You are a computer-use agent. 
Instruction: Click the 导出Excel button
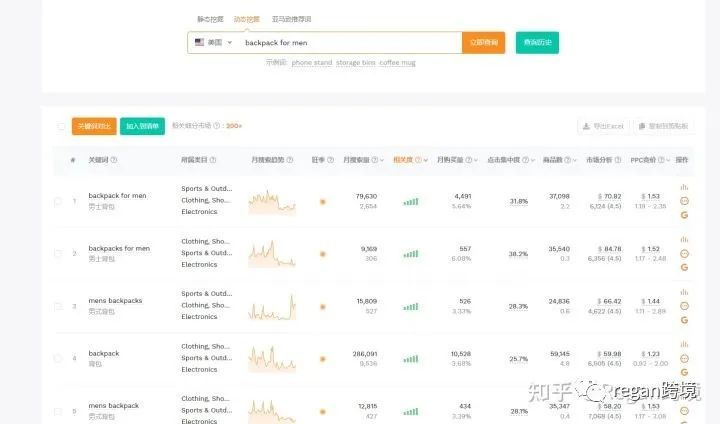click(603, 126)
